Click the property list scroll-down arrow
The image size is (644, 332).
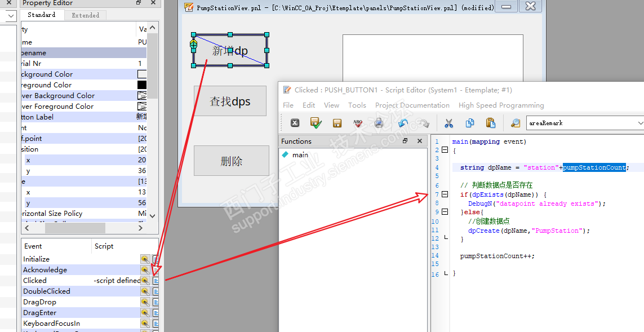pos(152,216)
